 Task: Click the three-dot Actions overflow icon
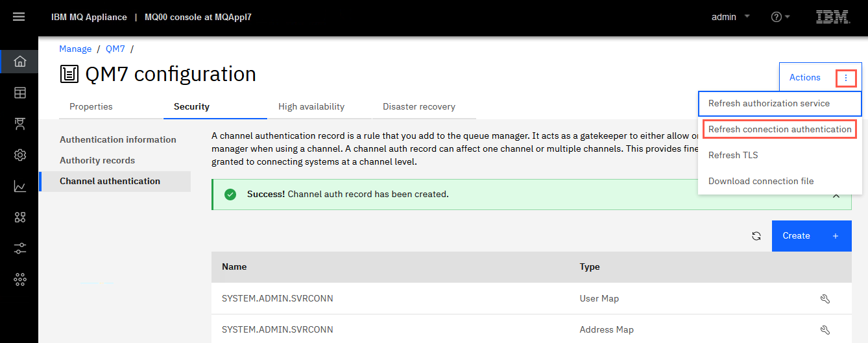pos(845,78)
